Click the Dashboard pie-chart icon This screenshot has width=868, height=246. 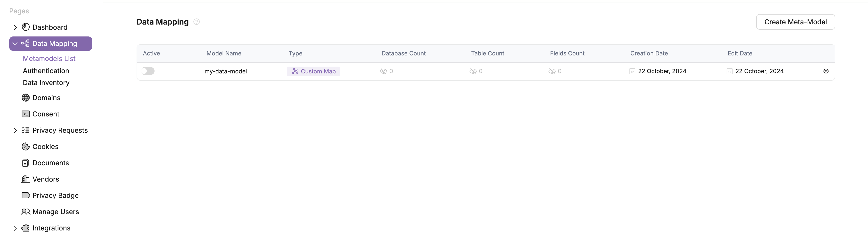pyautogui.click(x=26, y=27)
